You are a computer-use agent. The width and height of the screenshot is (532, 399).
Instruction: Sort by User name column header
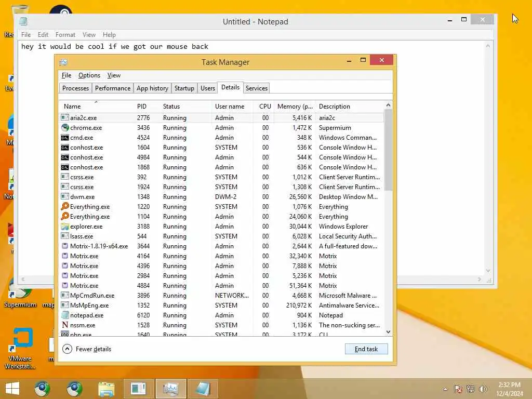pos(232,106)
